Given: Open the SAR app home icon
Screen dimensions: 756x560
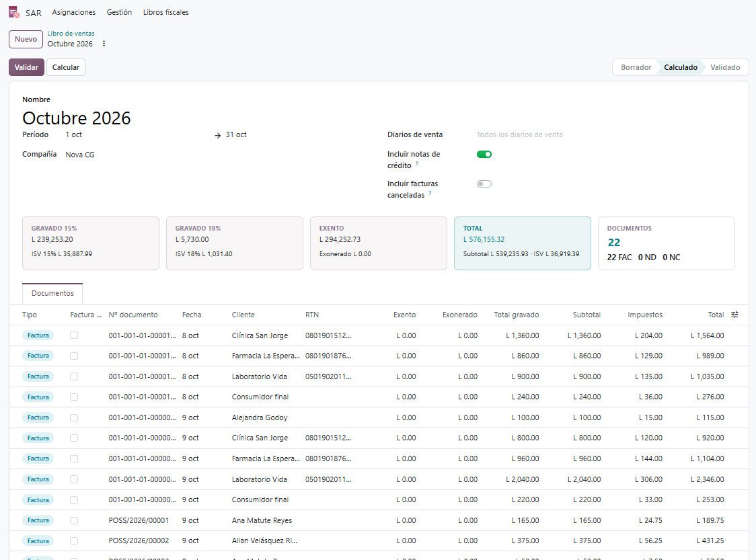Looking at the screenshot, I should 14,12.
